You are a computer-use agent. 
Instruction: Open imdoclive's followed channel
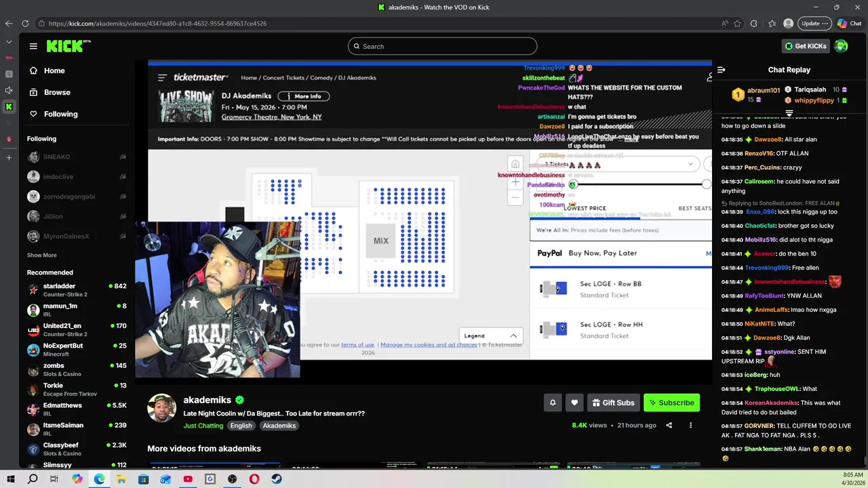(x=77, y=177)
